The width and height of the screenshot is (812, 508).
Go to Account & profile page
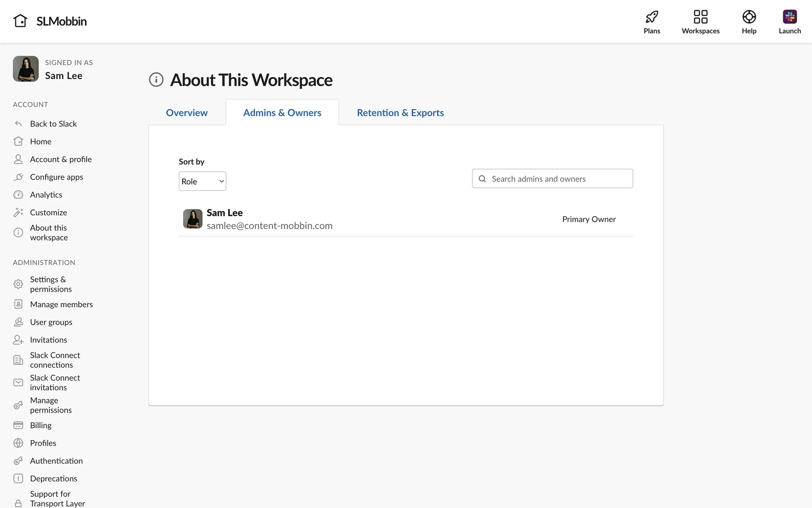(60, 159)
